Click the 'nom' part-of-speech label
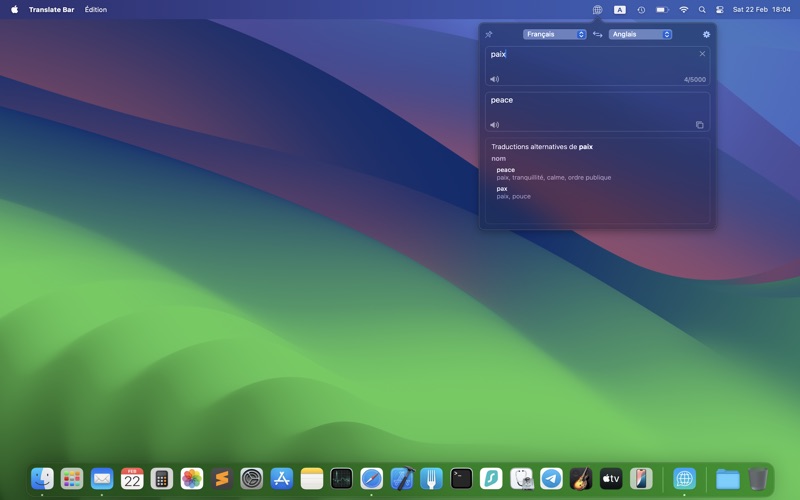This screenshot has width=800, height=500. coord(498,159)
